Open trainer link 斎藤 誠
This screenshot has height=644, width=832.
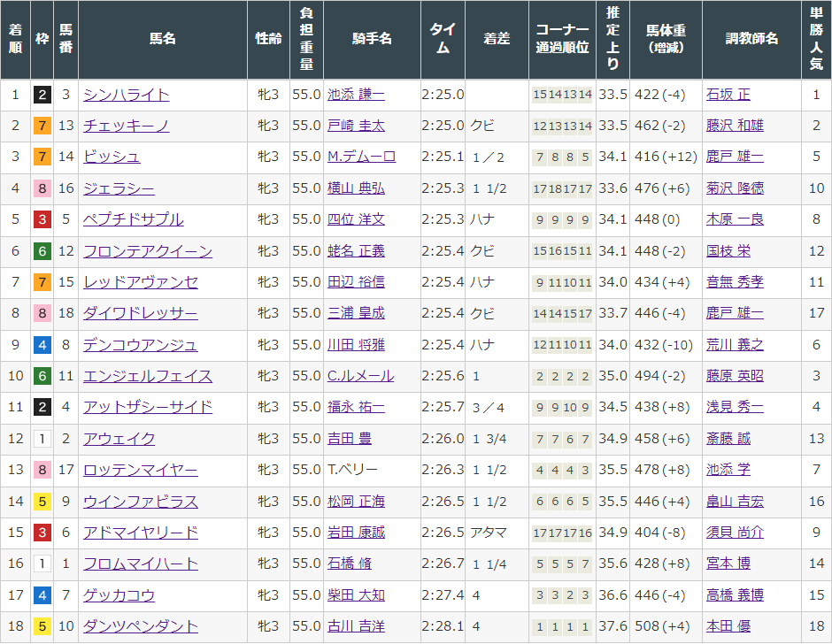point(728,440)
